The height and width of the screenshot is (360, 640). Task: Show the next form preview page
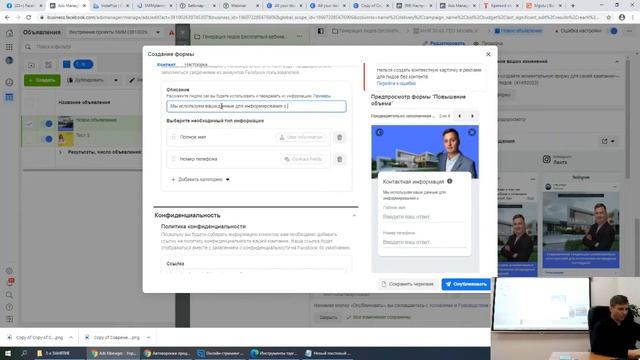472,116
